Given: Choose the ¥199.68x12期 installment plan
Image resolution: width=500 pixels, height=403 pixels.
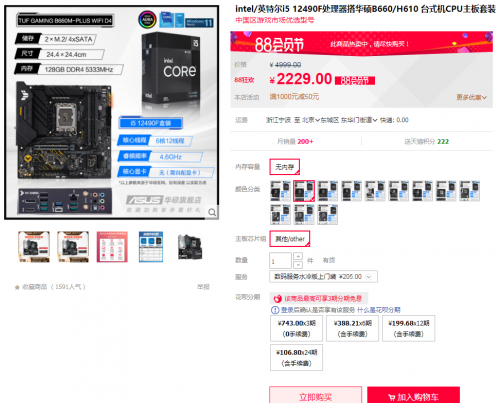Looking at the screenshot, I should (x=409, y=328).
